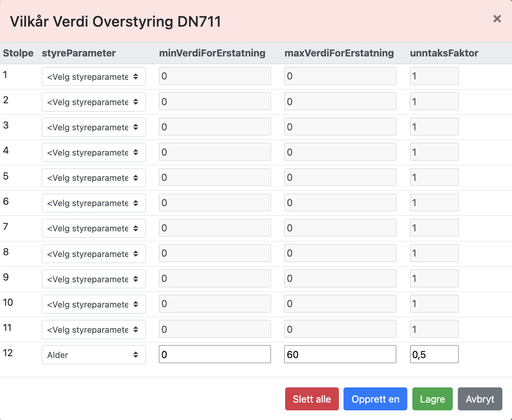The height and width of the screenshot is (420, 512).
Task: Expand the styreParameter dropdown in row 10
Action: 94,304
